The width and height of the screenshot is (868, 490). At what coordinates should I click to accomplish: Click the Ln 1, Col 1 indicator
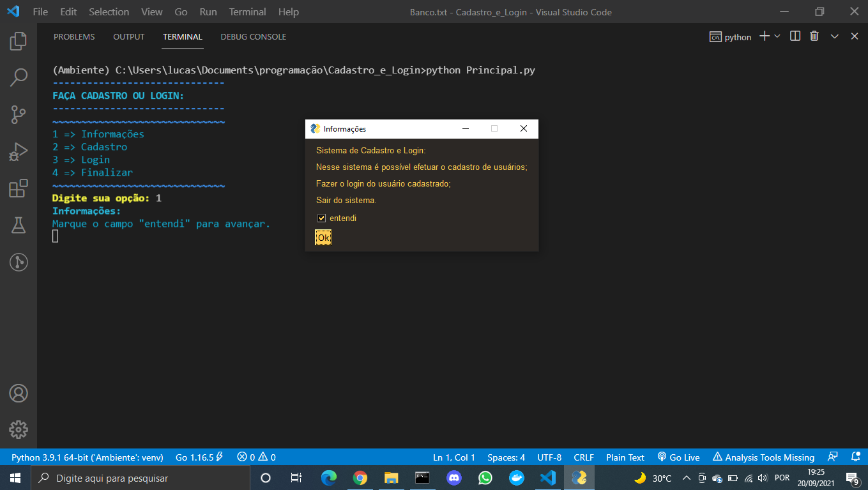(454, 457)
